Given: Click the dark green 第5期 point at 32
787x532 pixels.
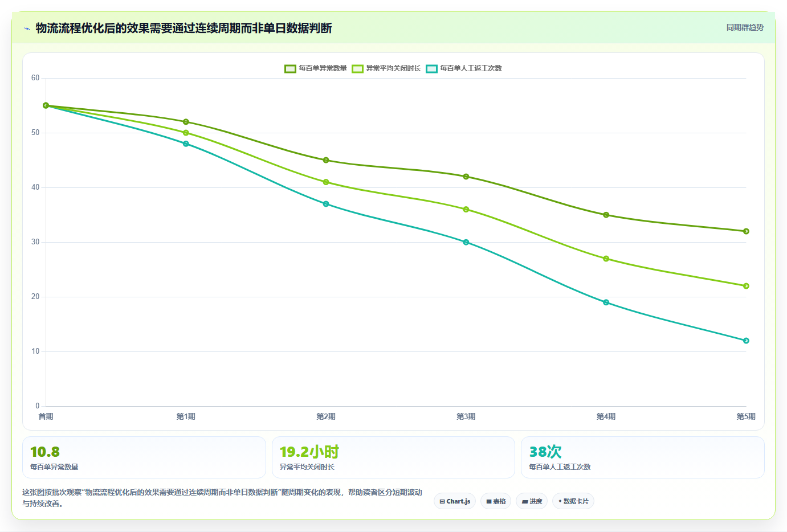Looking at the screenshot, I should 746,231.
